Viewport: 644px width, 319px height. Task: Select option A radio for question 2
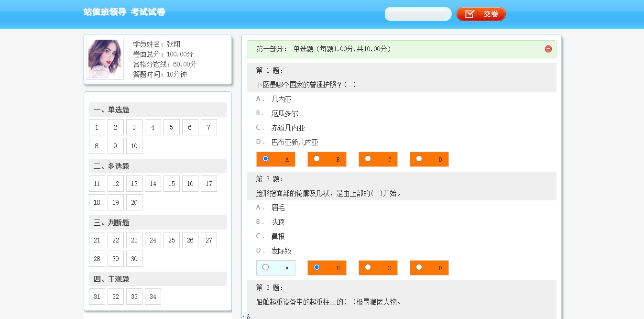point(266,267)
